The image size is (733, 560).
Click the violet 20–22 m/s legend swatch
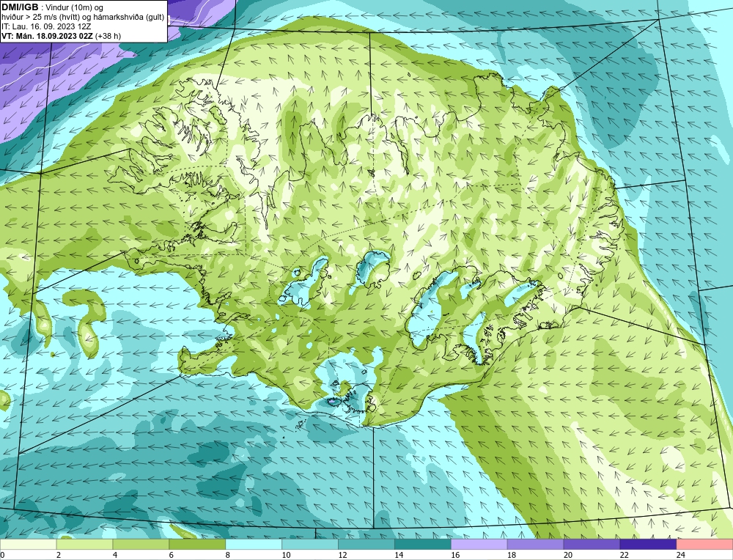pos(592,544)
